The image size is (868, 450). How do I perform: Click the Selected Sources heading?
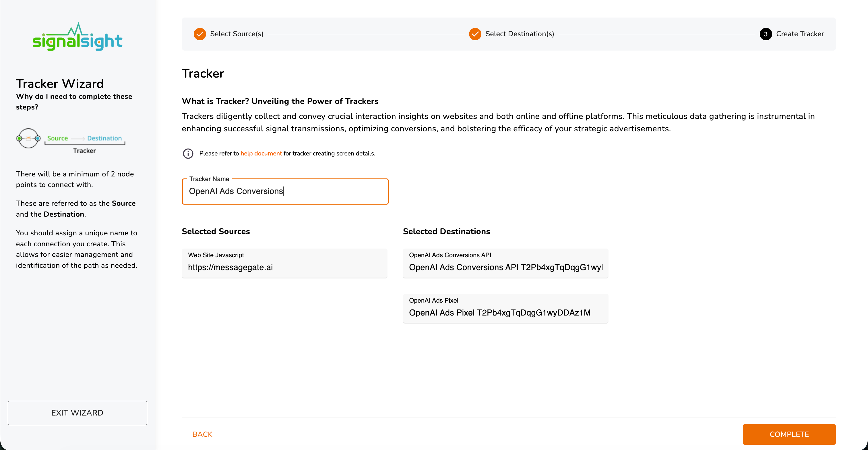pos(216,231)
